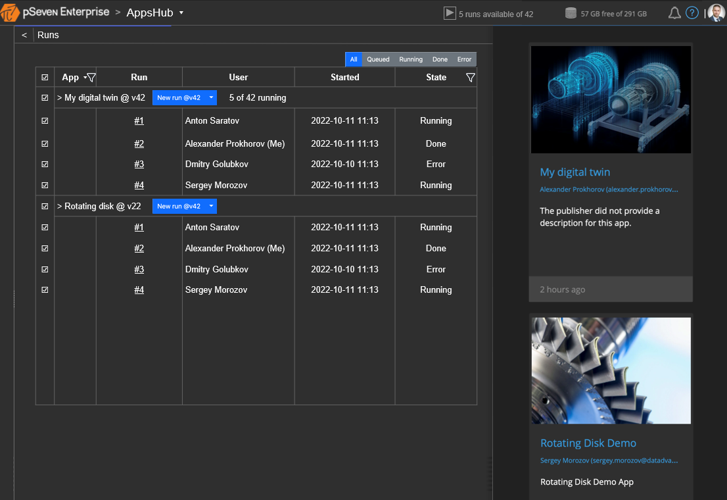This screenshot has height=500, width=727.
Task: Click the '57 GB free of 291 GB' text
Action: [x=613, y=14]
